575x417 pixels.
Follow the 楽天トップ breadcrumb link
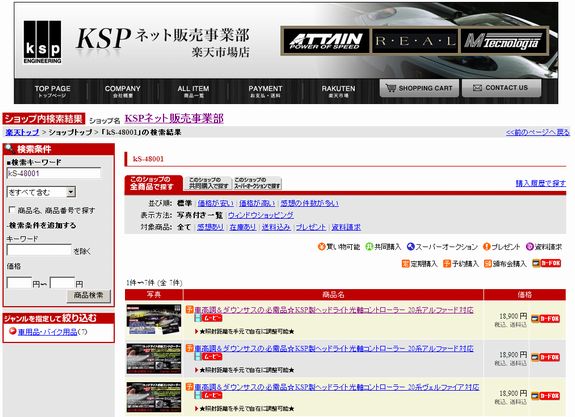22,132
